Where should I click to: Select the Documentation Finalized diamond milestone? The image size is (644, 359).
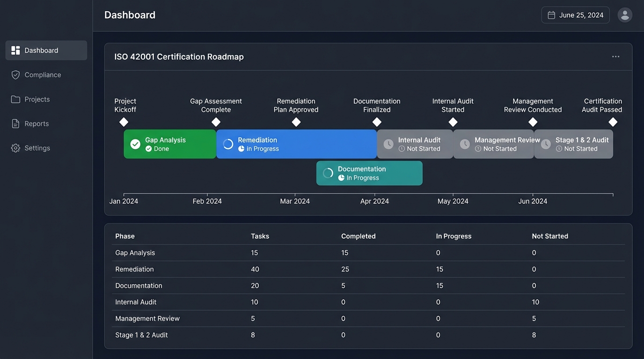click(x=377, y=122)
